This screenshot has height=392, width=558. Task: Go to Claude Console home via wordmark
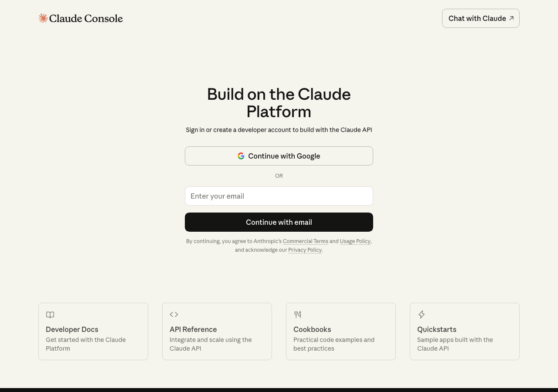86,18
